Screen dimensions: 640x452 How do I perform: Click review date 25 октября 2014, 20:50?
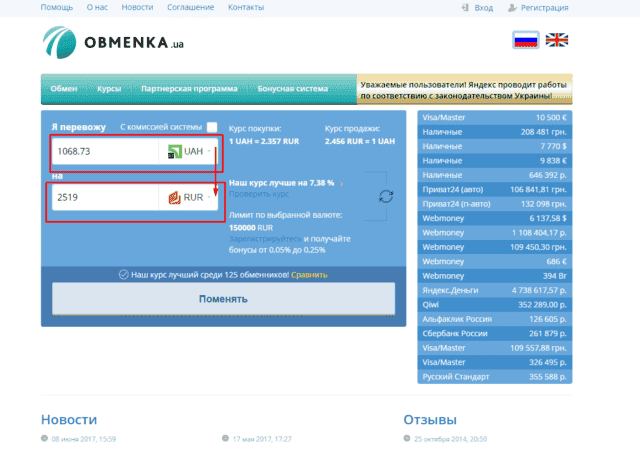pos(451,439)
